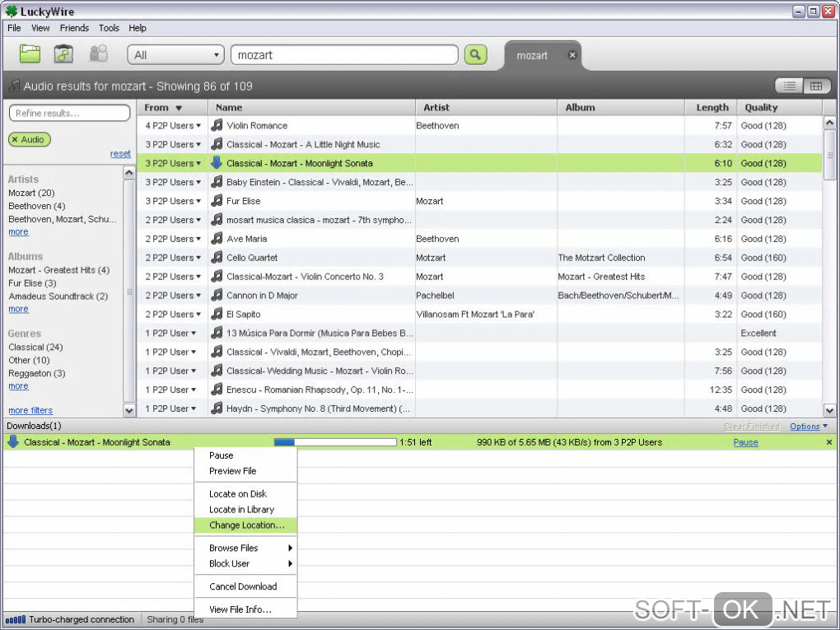Viewport: 840px width, 630px height.
Task: Expand 3 P2P Users dropdown for Fur Elise
Action: tap(198, 201)
